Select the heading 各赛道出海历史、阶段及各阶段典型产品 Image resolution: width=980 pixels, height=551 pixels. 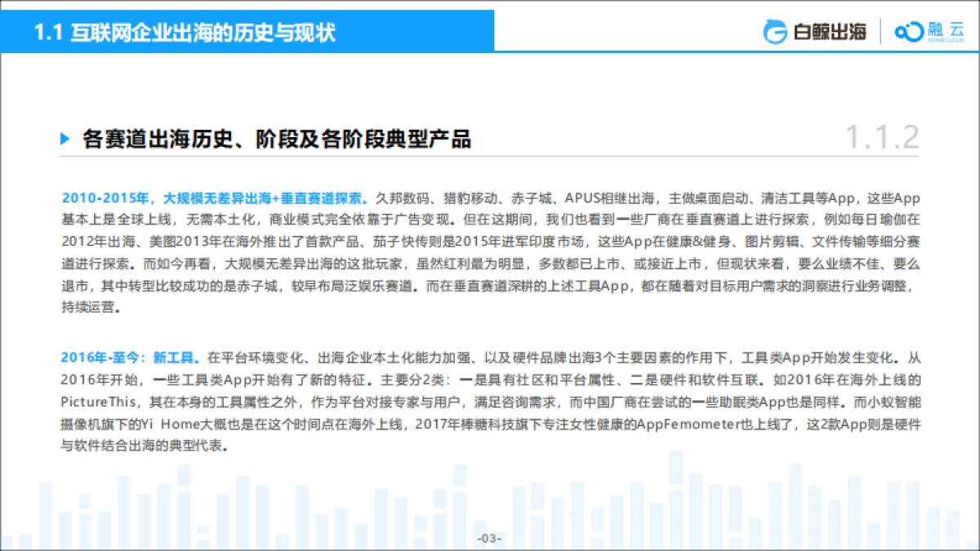click(278, 139)
